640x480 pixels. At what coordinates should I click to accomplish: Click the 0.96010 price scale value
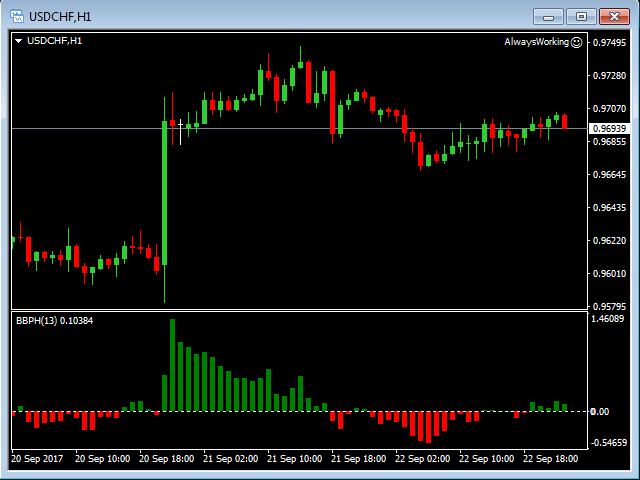[x=609, y=273]
